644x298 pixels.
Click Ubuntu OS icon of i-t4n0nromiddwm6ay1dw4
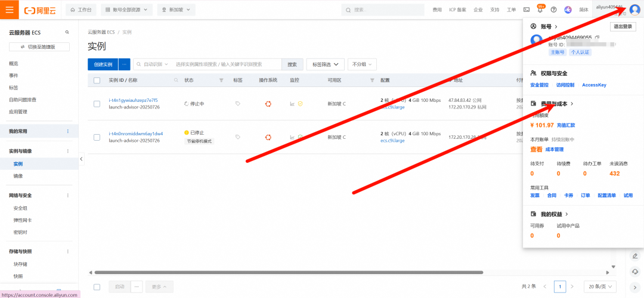tap(268, 137)
